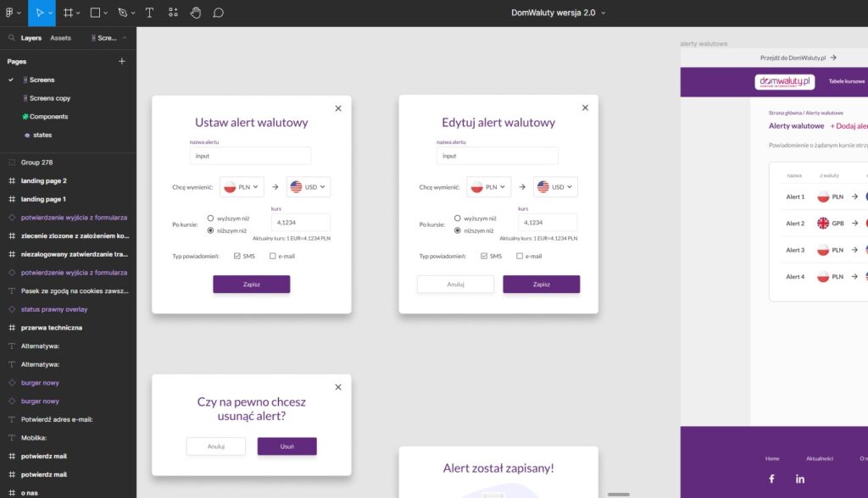Image resolution: width=868 pixels, height=498 pixels.
Task: Expand the Move tool options chevron
Action: pyautogui.click(x=50, y=14)
